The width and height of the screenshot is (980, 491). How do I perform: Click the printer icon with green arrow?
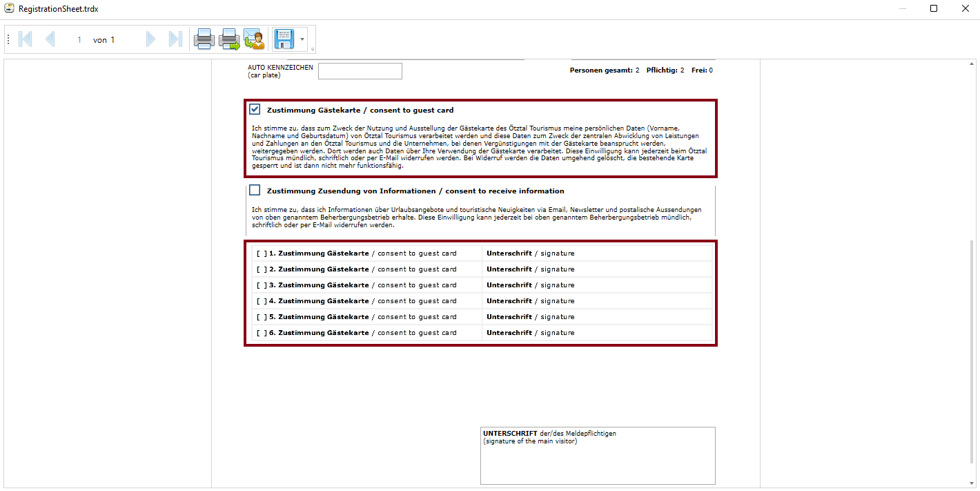pos(229,39)
